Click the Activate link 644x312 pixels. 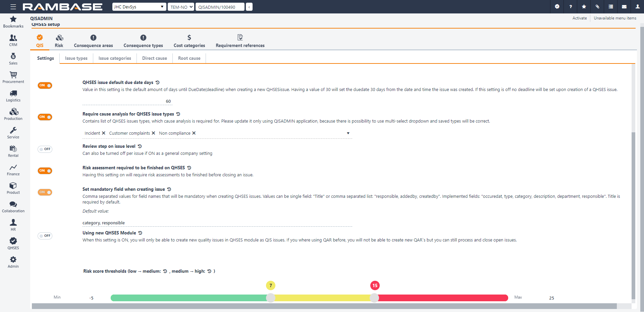pyautogui.click(x=579, y=18)
